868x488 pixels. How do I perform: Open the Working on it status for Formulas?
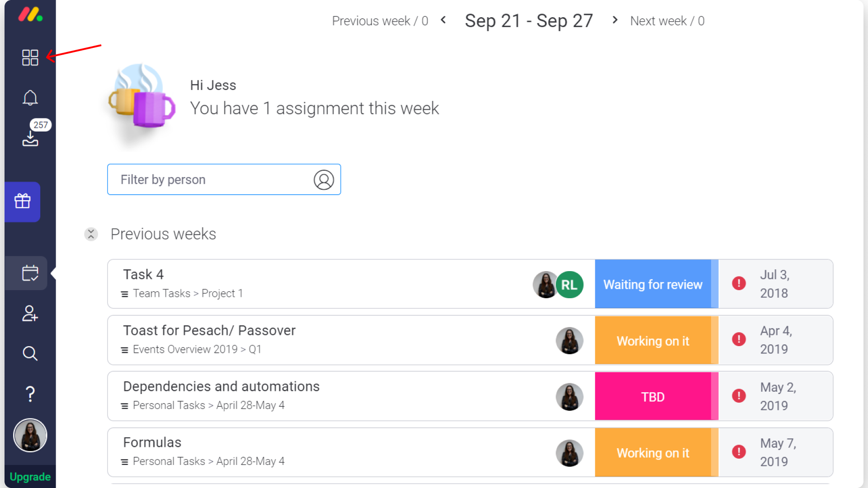[x=653, y=452]
